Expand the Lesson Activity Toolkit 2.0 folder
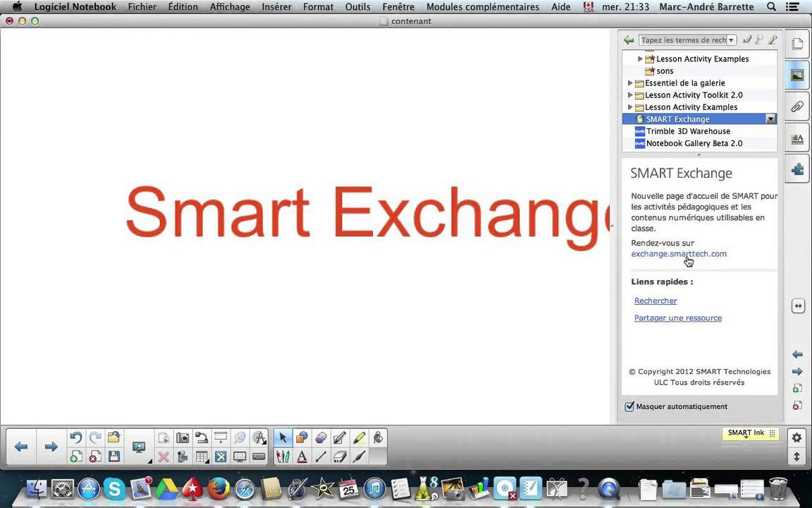This screenshot has height=508, width=812. [x=630, y=95]
